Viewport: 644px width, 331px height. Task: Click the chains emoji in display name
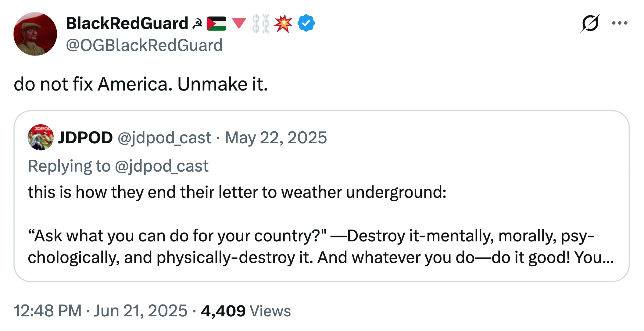261,23
